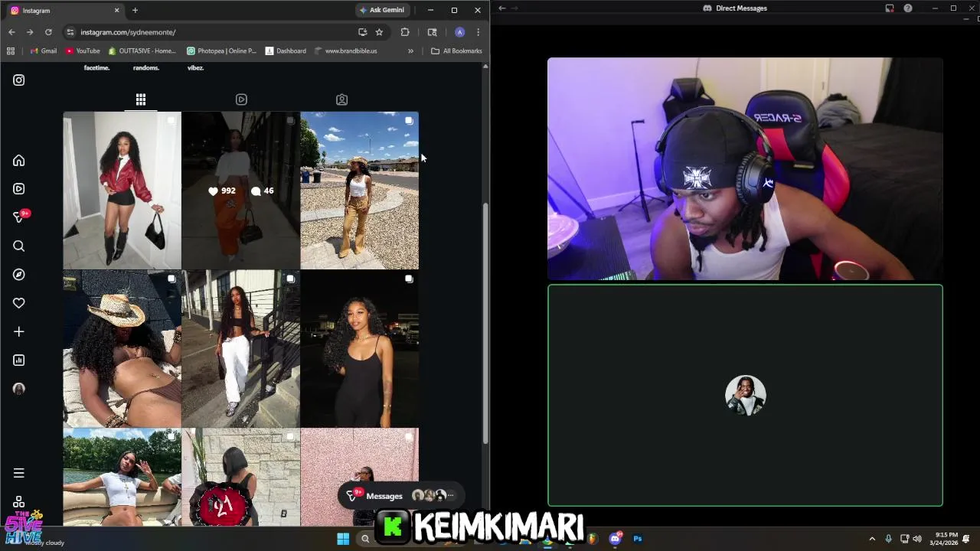Open the Photoshop taskbar icon

637,539
